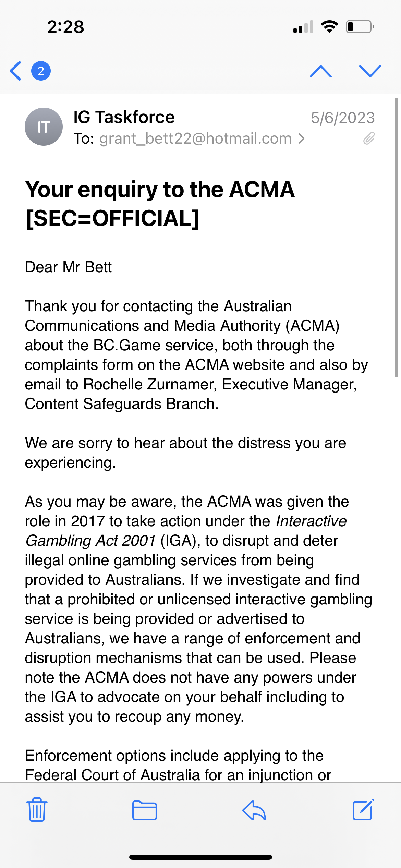The image size is (401, 868).
Task: Move email using folder icon
Action: pyautogui.click(x=145, y=810)
